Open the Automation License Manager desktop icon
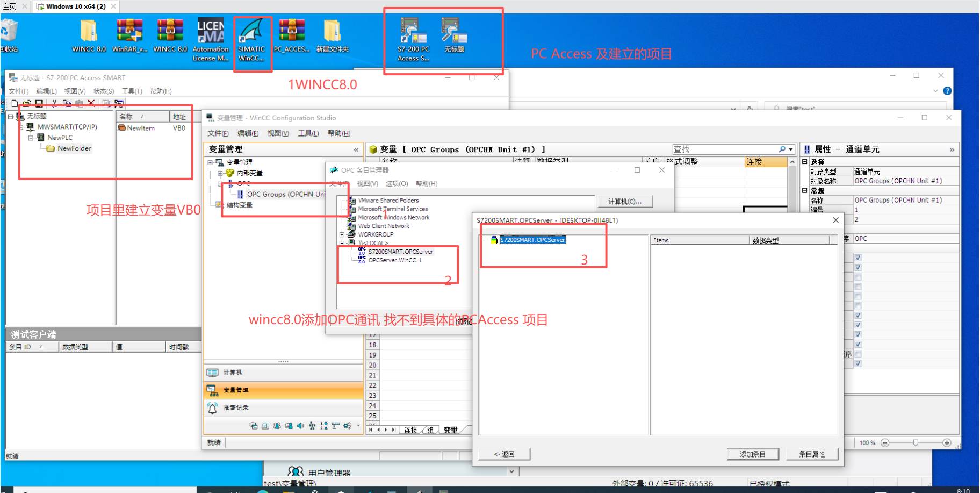980x493 pixels. 211,40
